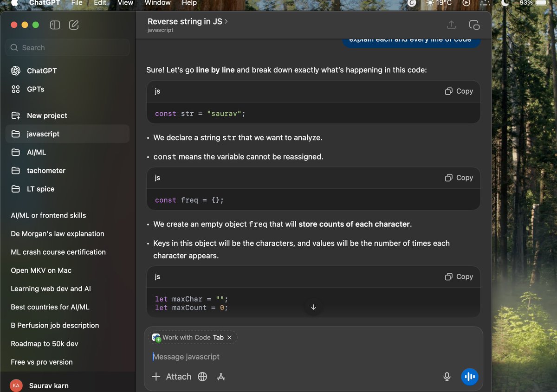Toggle Focus moon icon in menu bar

(505, 3)
